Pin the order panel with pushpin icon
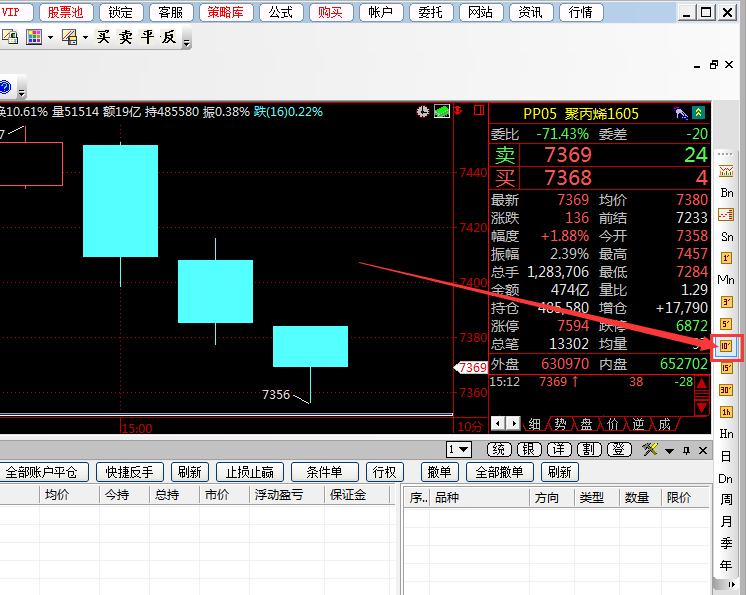Viewport: 746px width, 595px height. pyautogui.click(x=686, y=450)
